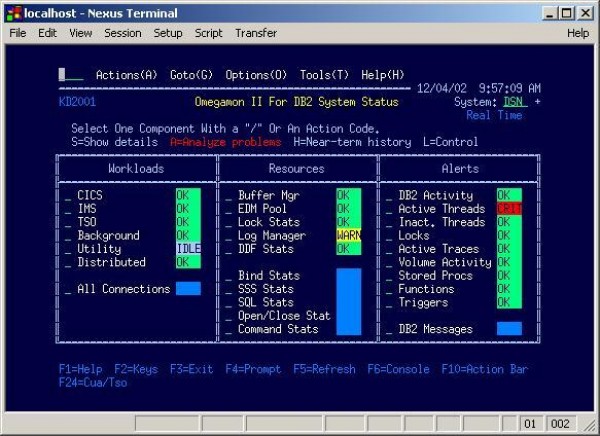
Task: Click the red CRIT status for Active Threads
Action: (x=509, y=209)
